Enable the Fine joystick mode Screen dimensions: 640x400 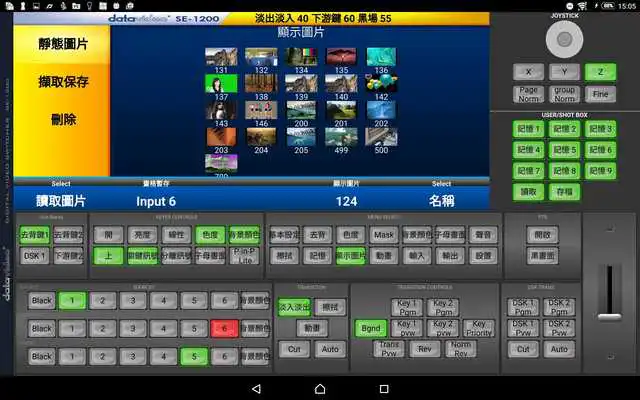[x=600, y=94]
